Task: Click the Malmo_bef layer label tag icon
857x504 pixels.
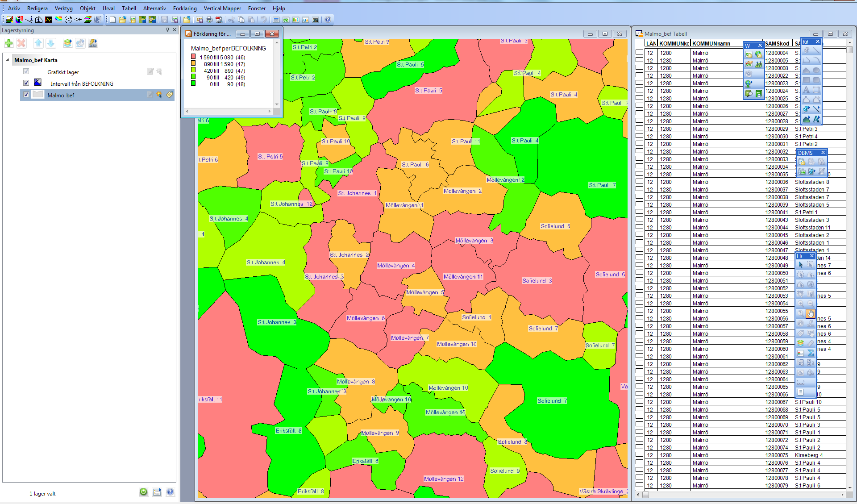Action: [x=170, y=95]
